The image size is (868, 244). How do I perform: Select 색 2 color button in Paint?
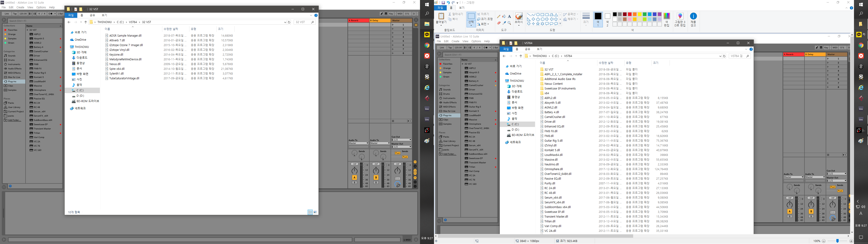point(607,19)
